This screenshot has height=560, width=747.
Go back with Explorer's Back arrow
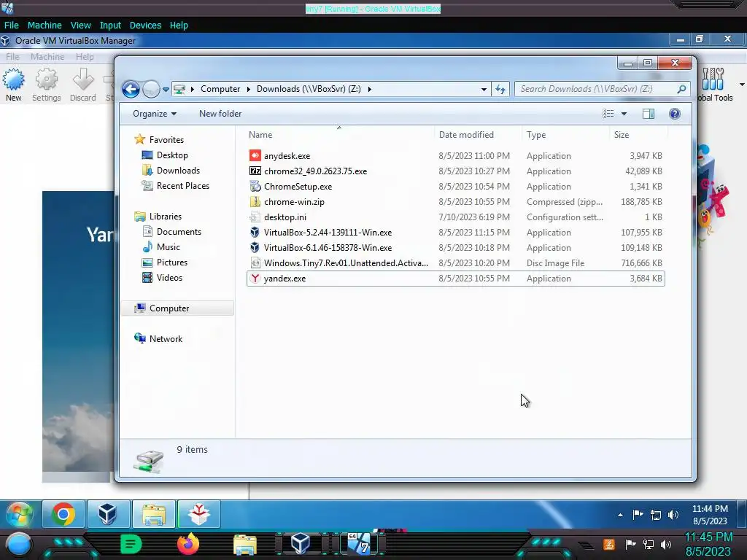coord(131,89)
